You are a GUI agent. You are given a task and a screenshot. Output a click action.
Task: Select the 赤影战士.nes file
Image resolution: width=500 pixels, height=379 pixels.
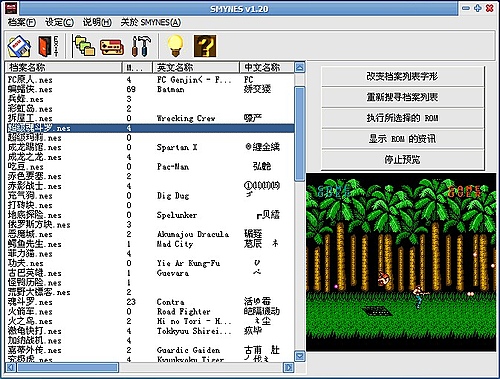[35, 186]
